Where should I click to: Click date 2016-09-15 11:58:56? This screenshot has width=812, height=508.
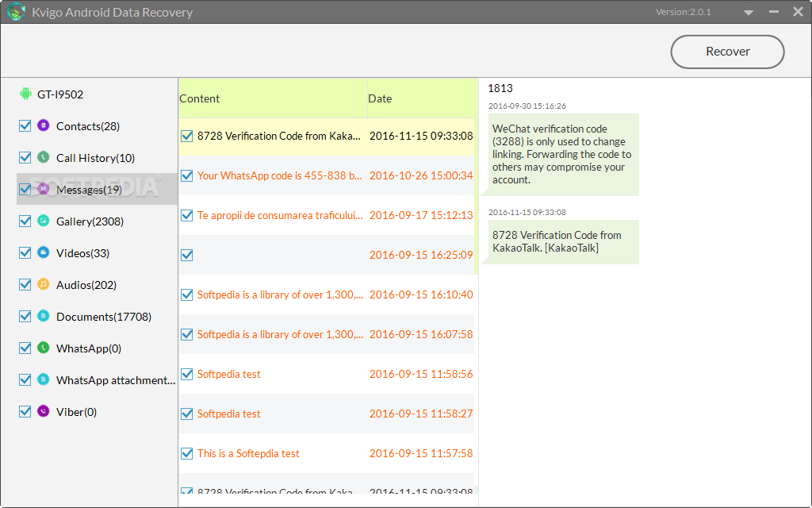(x=421, y=374)
